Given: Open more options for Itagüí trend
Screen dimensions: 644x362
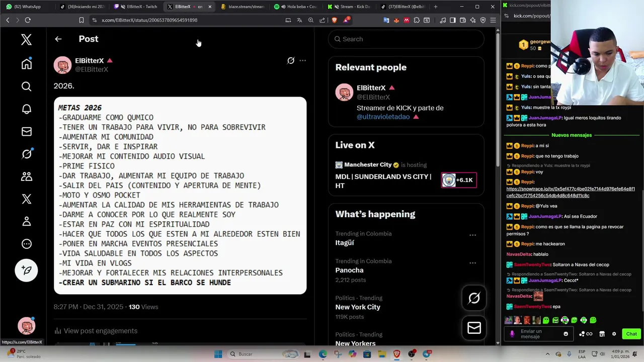Looking at the screenshot, I should point(472,235).
